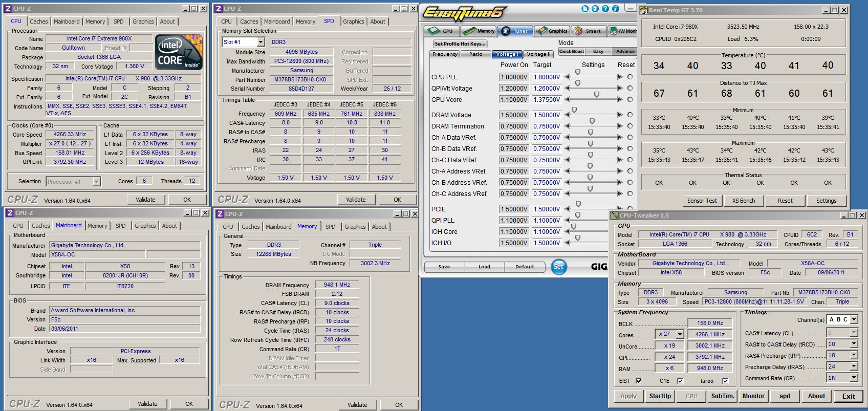The image size is (868, 411).
Task: Click the left arrow to decrease IOH Core voltage
Action: tap(568, 231)
